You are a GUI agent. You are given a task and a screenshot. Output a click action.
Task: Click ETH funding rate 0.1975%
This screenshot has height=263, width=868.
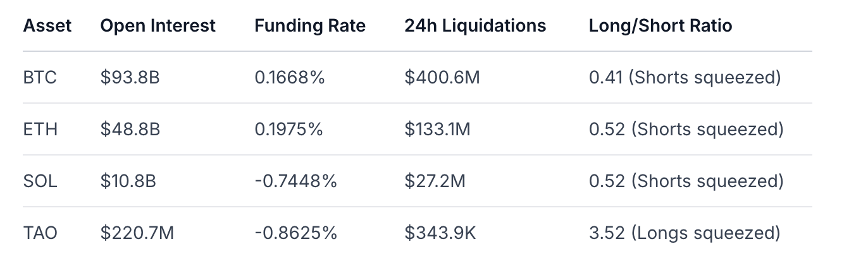pos(289,130)
